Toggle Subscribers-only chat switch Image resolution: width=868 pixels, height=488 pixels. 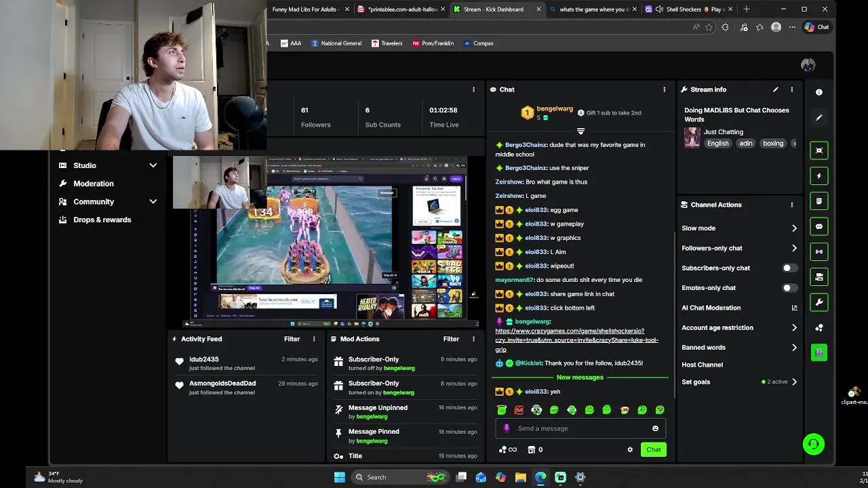pyautogui.click(x=789, y=268)
